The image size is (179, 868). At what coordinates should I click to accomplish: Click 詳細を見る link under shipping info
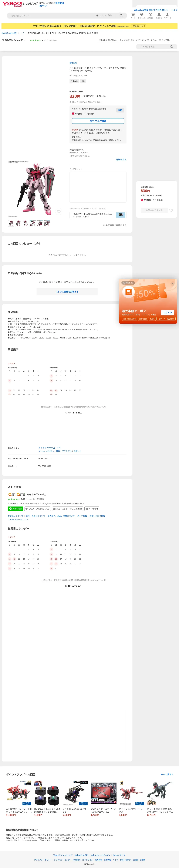point(121,159)
